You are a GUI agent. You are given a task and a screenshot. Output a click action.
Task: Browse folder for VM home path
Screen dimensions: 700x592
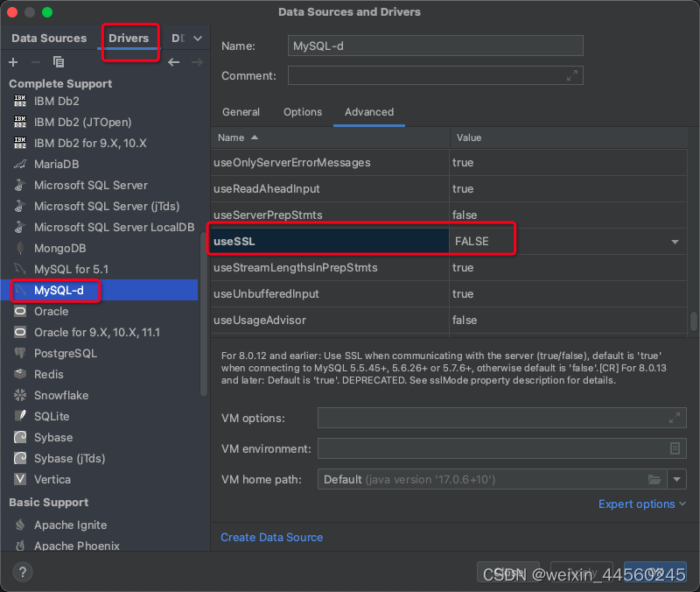click(x=654, y=479)
